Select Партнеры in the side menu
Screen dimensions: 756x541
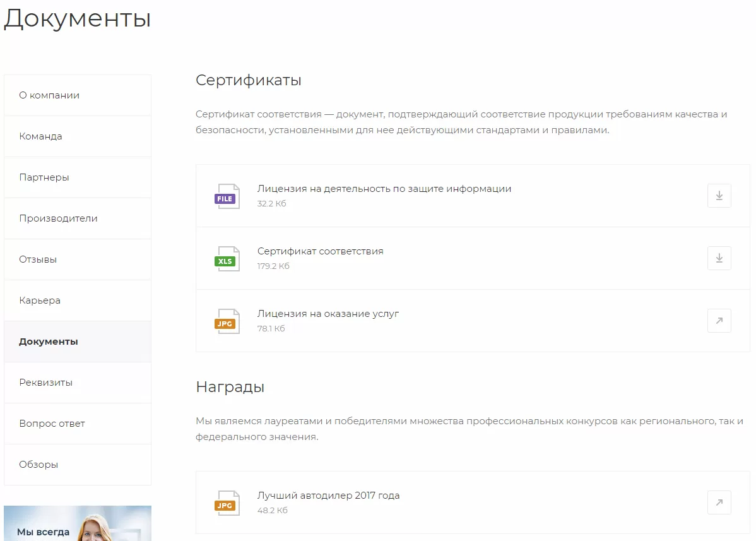click(78, 177)
